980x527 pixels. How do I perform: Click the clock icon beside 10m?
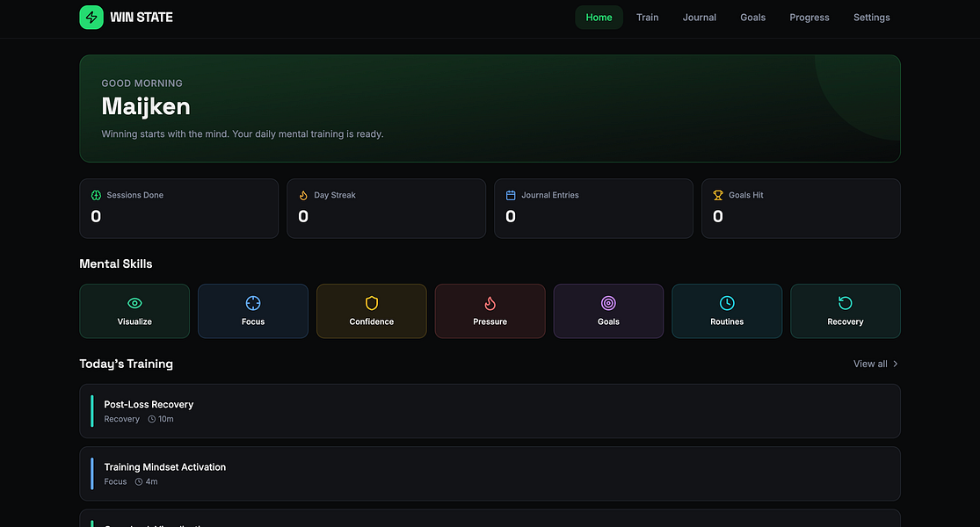151,420
